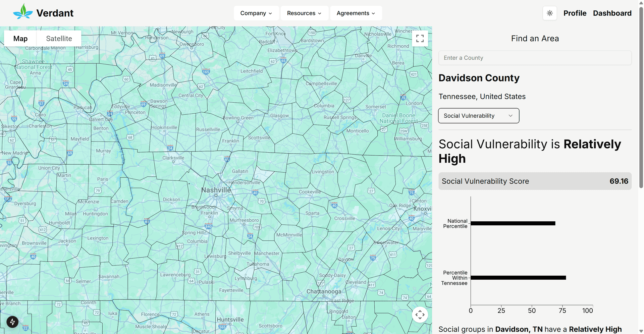This screenshot has height=334, width=644.
Task: Click the lightning bolt icon on the map
Action: (12, 322)
